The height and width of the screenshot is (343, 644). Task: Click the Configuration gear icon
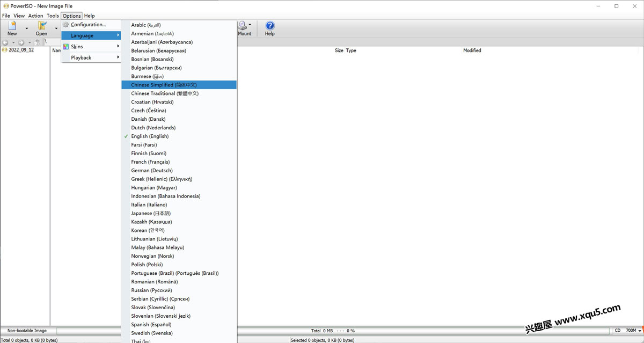coord(66,25)
